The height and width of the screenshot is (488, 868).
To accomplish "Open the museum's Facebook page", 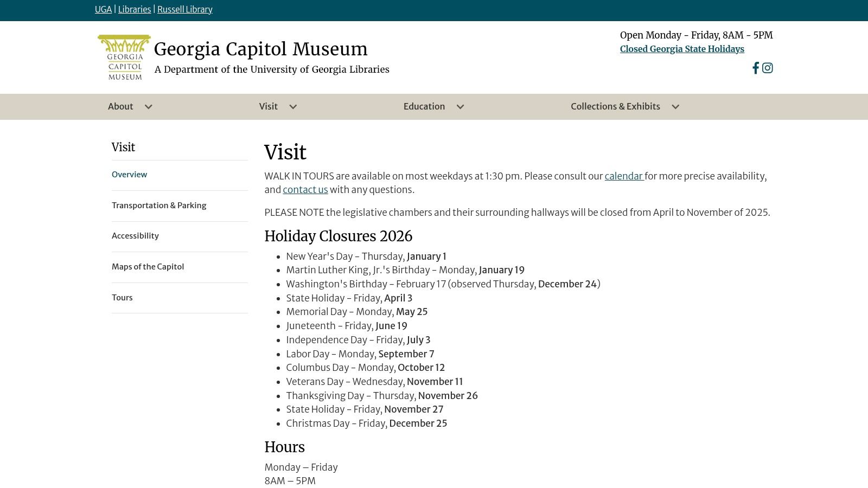I will click(755, 68).
